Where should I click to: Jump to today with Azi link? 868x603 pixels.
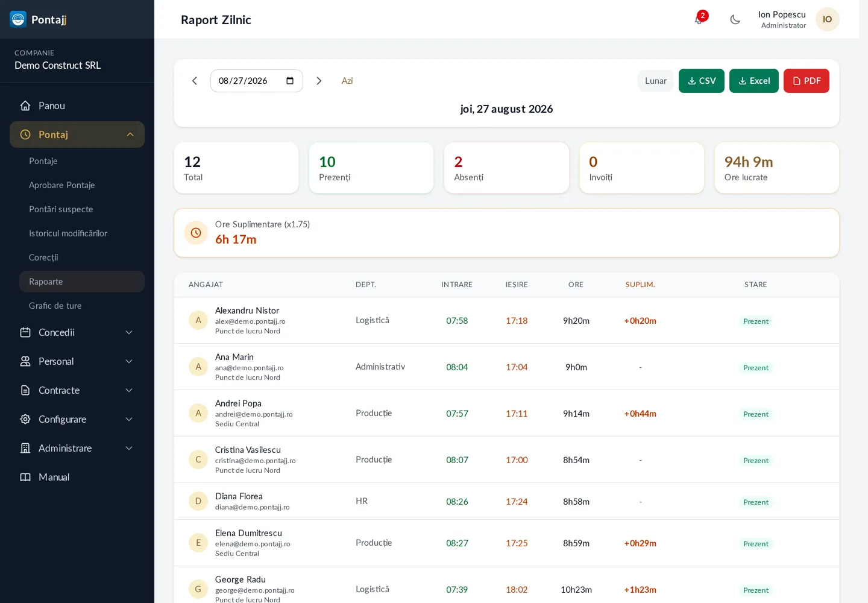click(x=347, y=81)
